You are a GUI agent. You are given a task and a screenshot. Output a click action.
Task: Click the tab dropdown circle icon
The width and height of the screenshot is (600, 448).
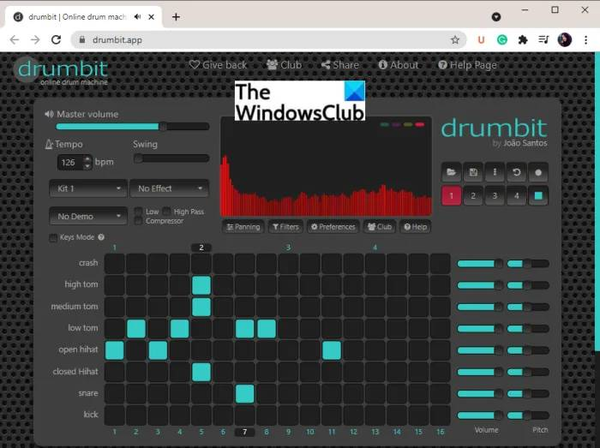[496, 17]
